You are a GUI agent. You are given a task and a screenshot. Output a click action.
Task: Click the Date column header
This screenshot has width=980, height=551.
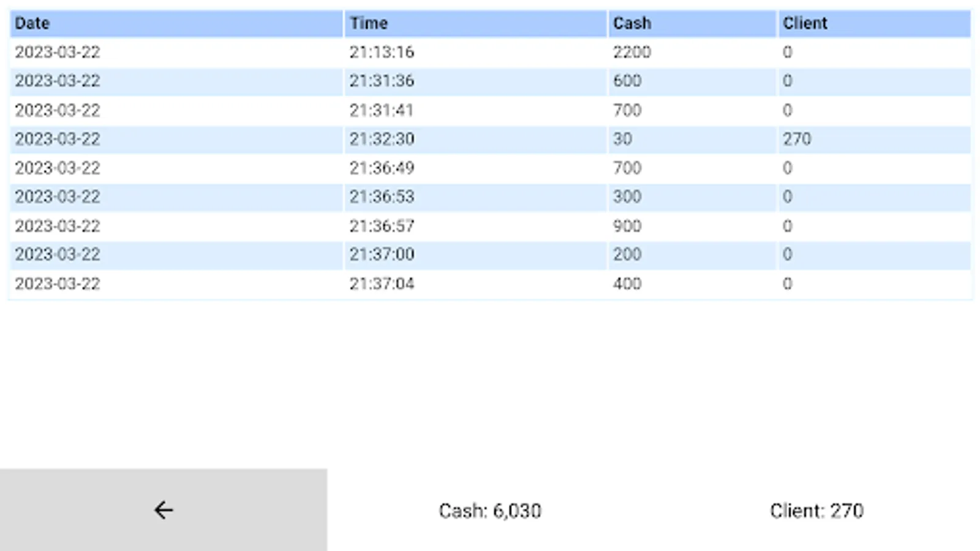[x=32, y=23]
